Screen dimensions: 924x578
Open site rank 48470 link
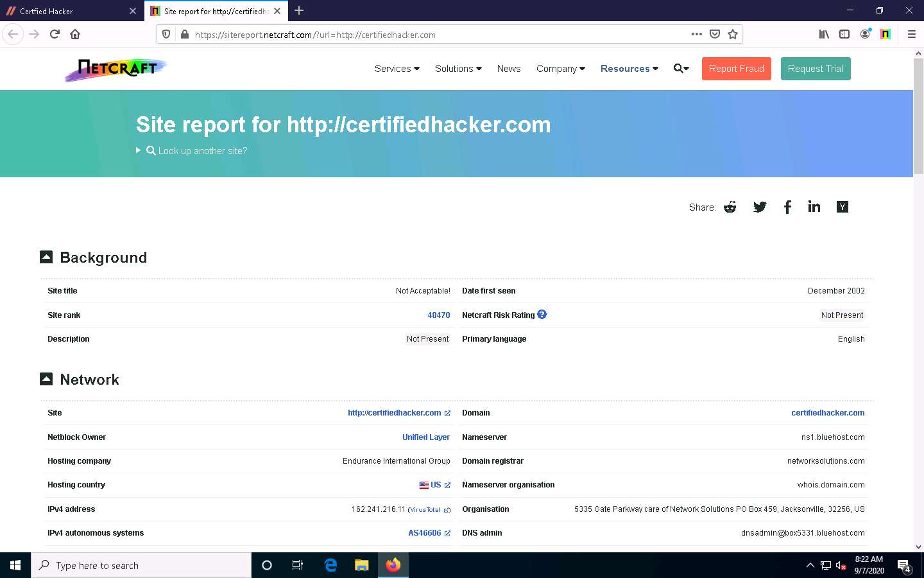pos(439,315)
